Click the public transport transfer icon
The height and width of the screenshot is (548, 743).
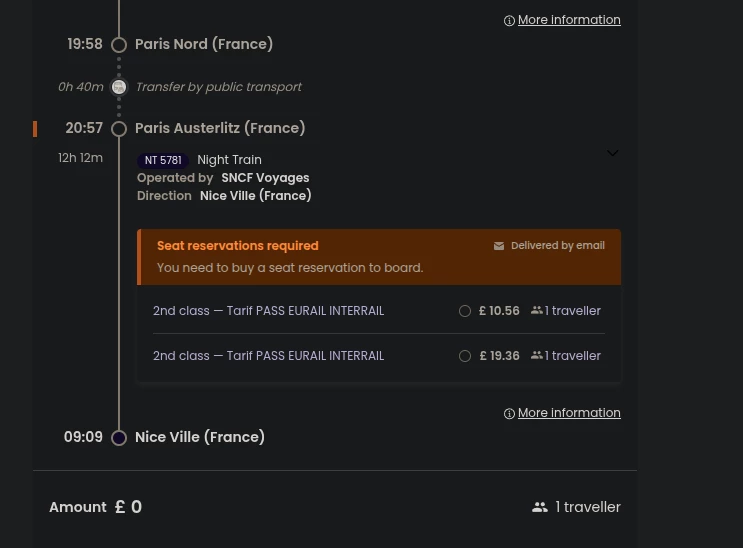point(119,87)
